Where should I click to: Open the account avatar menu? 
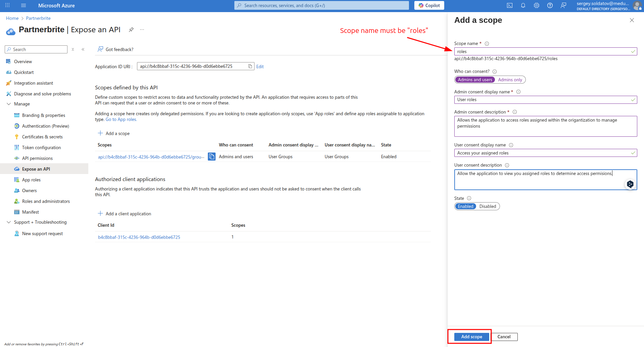click(637, 6)
